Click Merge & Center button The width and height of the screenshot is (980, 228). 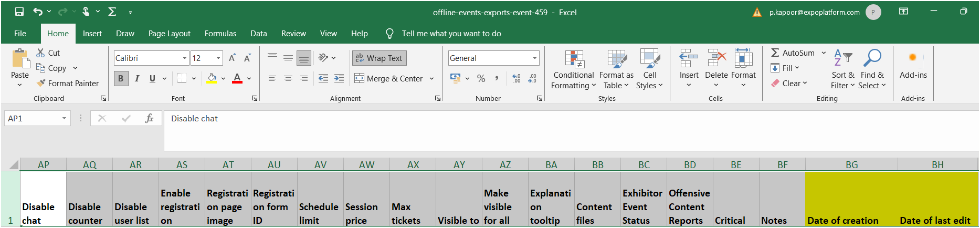click(x=388, y=78)
